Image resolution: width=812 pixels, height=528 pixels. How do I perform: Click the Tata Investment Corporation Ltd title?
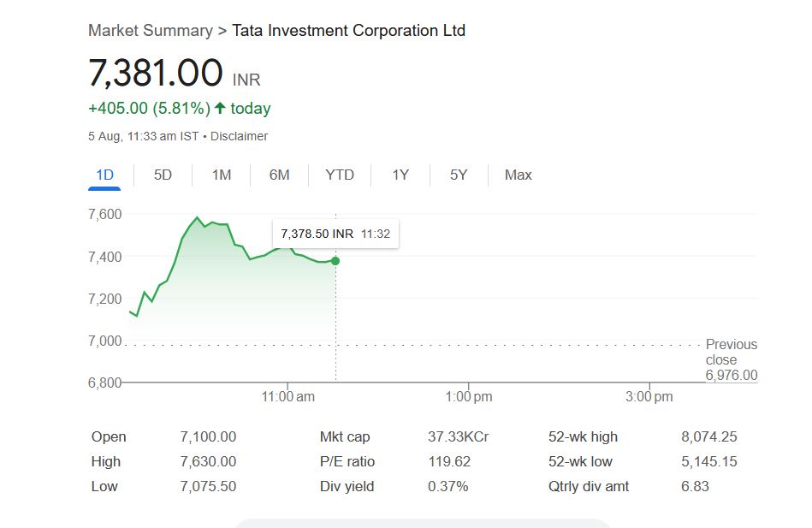(x=348, y=30)
